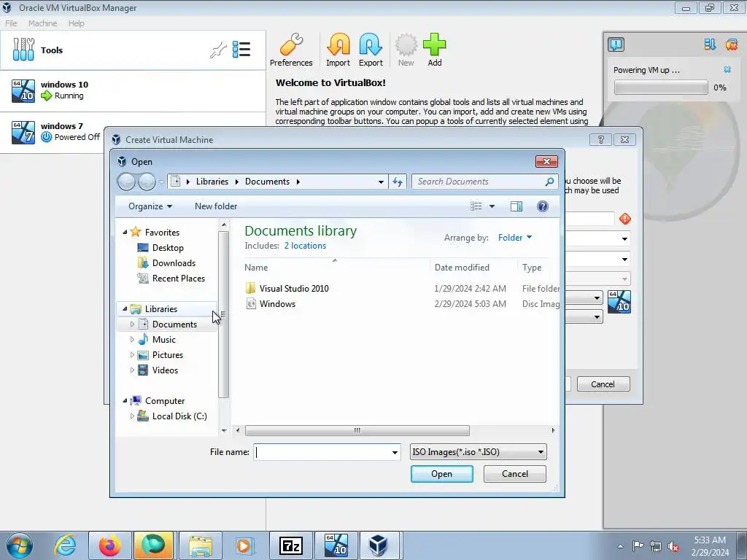Expand the Local Disk (C:) node
Screen dimensions: 747x560
click(x=132, y=416)
